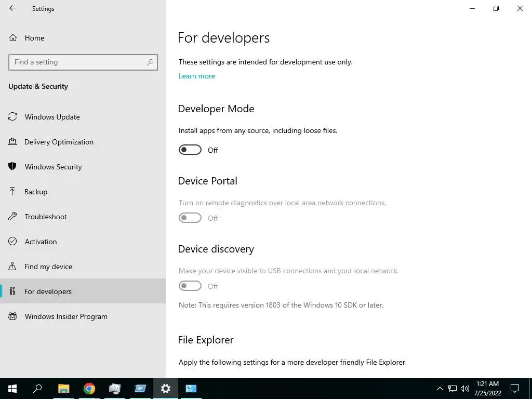The image size is (532, 399).
Task: Click the Find my device icon
Action: [x=12, y=266]
